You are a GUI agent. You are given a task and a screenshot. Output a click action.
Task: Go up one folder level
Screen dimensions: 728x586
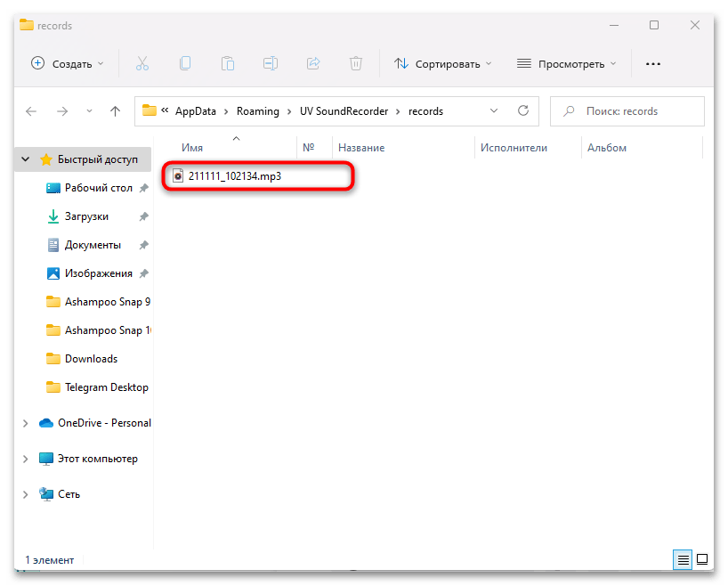(115, 111)
